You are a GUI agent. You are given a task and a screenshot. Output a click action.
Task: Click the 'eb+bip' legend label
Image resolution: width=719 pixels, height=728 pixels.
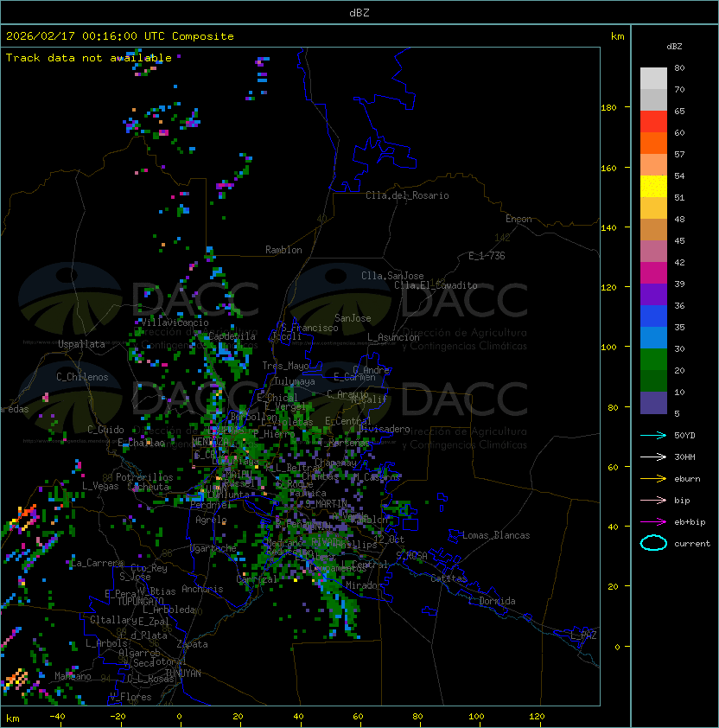coord(690,522)
